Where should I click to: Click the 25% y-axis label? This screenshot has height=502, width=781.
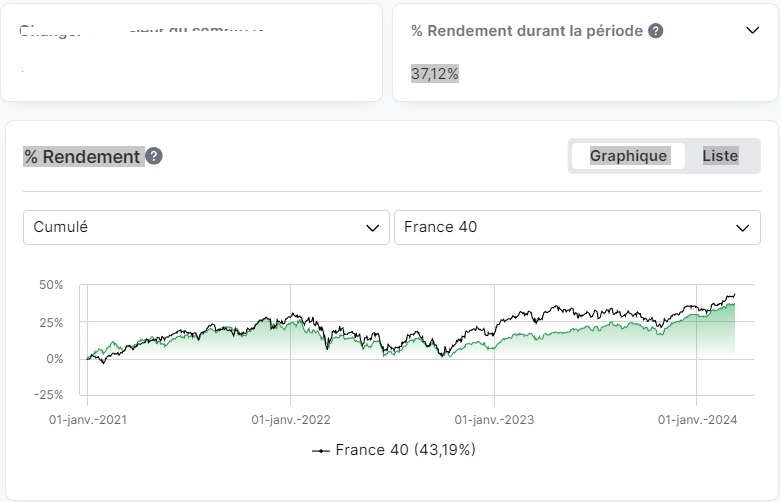click(51, 322)
